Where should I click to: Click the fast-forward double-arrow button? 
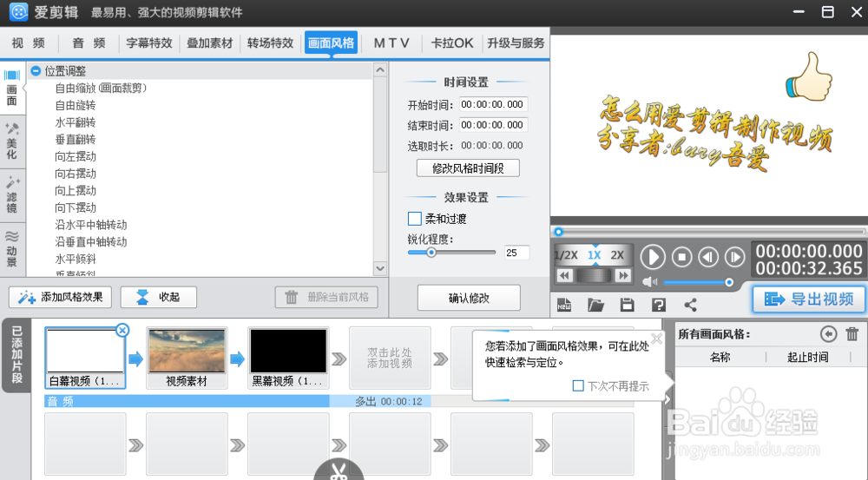pos(623,276)
